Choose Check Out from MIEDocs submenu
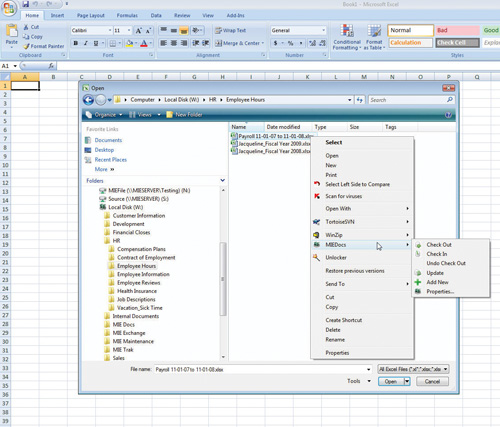Screen dimensions: 500x427 pyautogui.click(x=439, y=245)
